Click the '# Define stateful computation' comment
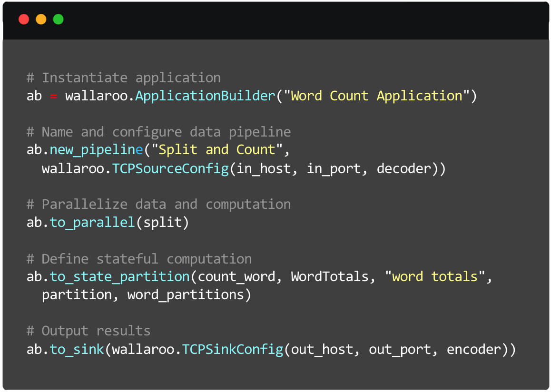This screenshot has height=392, width=551. coord(139,259)
